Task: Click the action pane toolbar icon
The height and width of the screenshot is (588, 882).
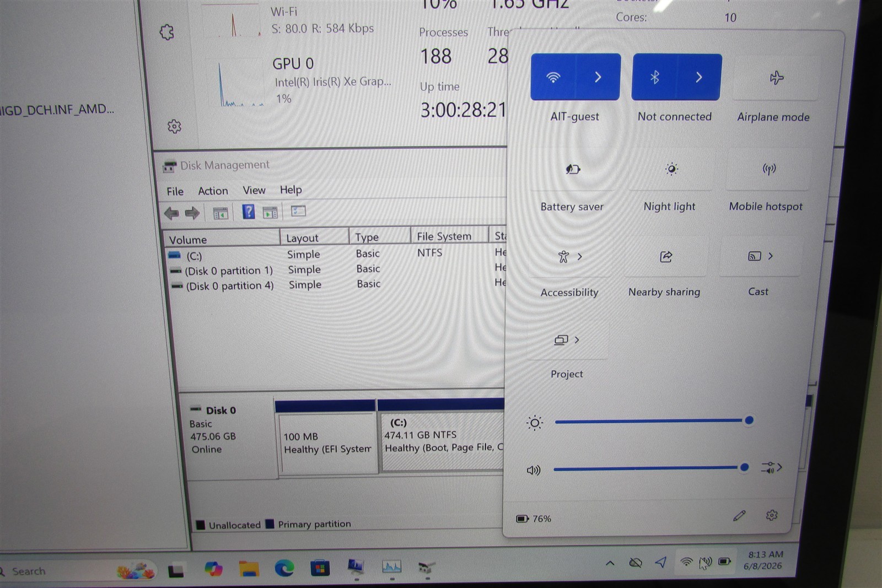Action: coord(270,212)
